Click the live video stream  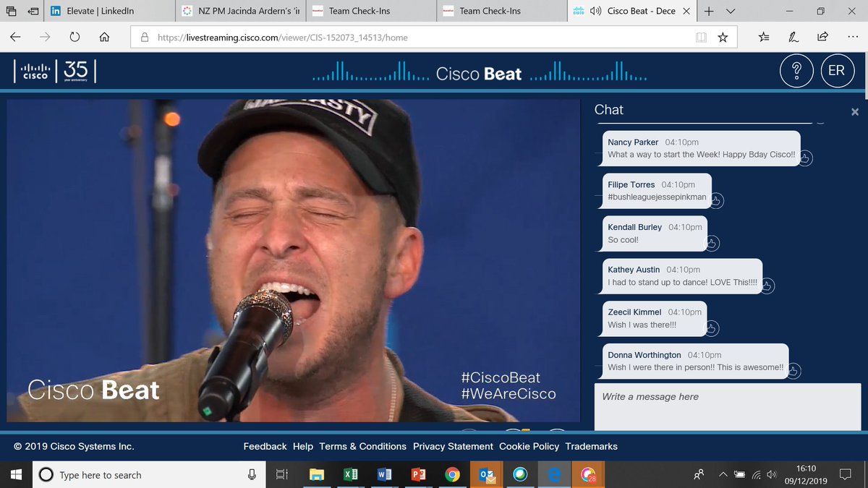(x=294, y=261)
